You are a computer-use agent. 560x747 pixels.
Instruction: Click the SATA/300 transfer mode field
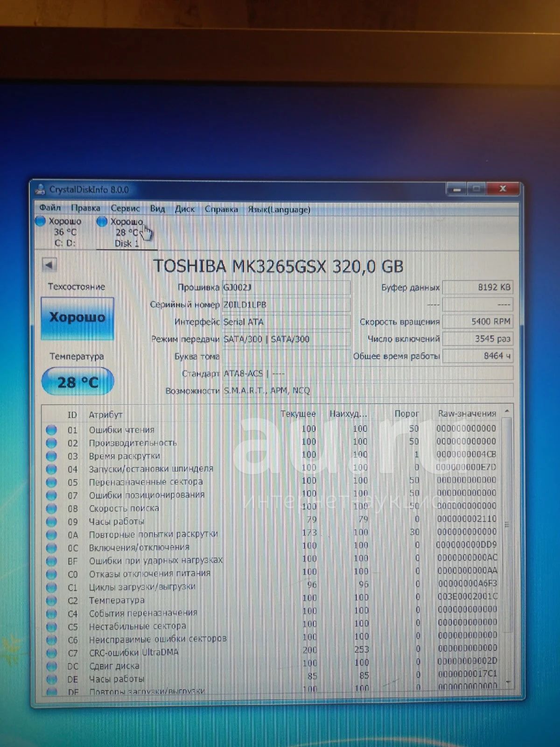[286, 339]
